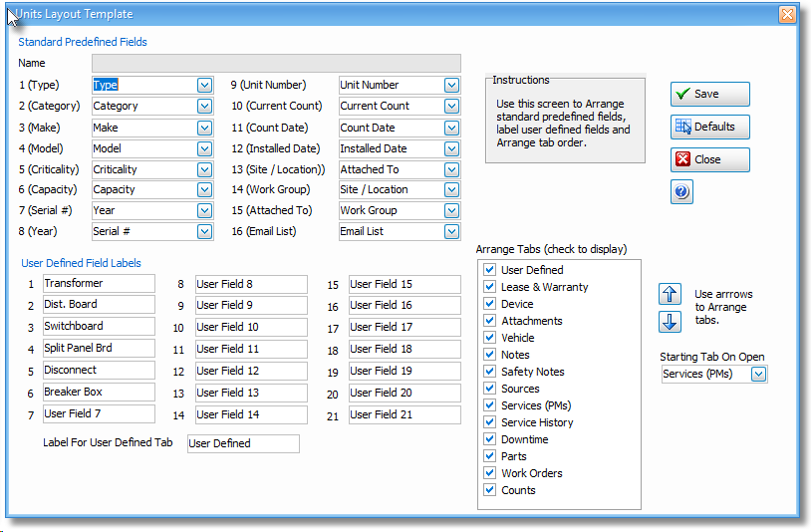This screenshot has width=811, height=532.
Task: Open the 13 dropdown showing Attached To
Action: coord(451,169)
